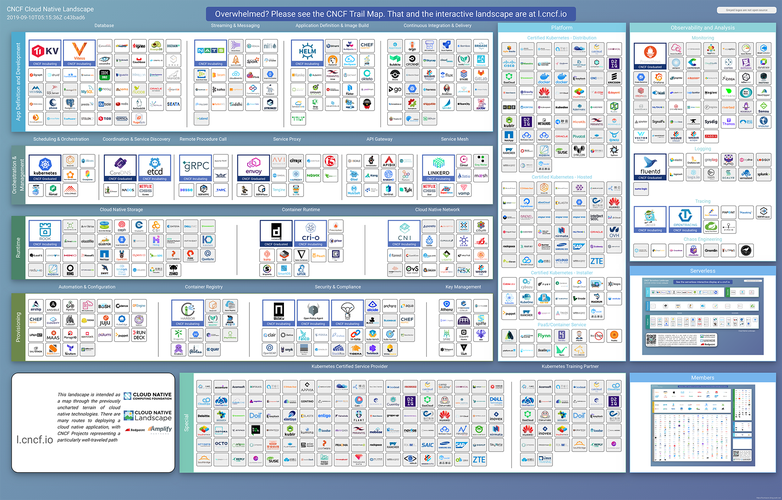Screen dimensions: 782x500
Task: Select the Rundeck logo
Action: (x=139, y=335)
